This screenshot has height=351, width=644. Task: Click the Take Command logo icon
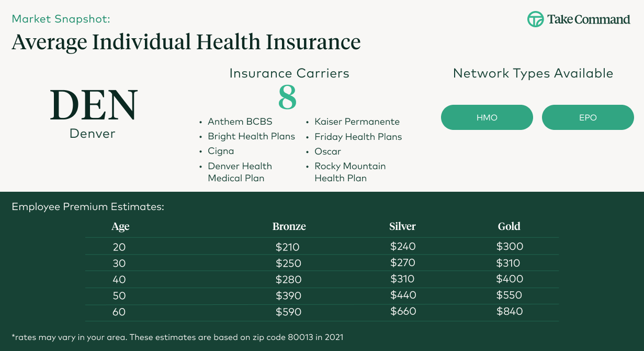point(535,19)
